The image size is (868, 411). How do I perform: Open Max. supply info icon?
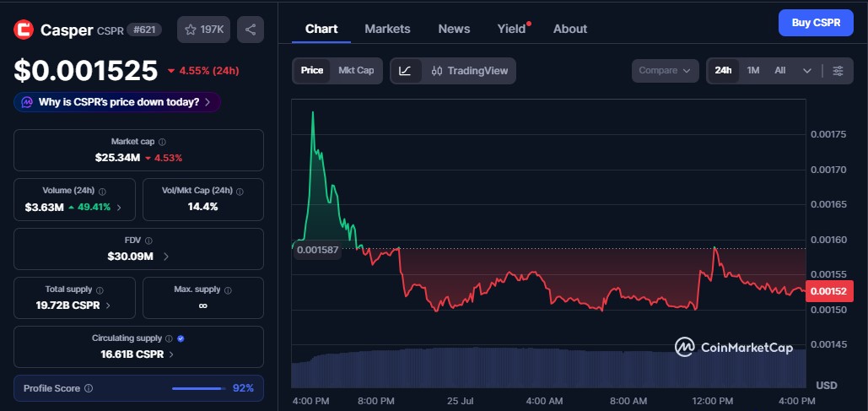(x=228, y=289)
